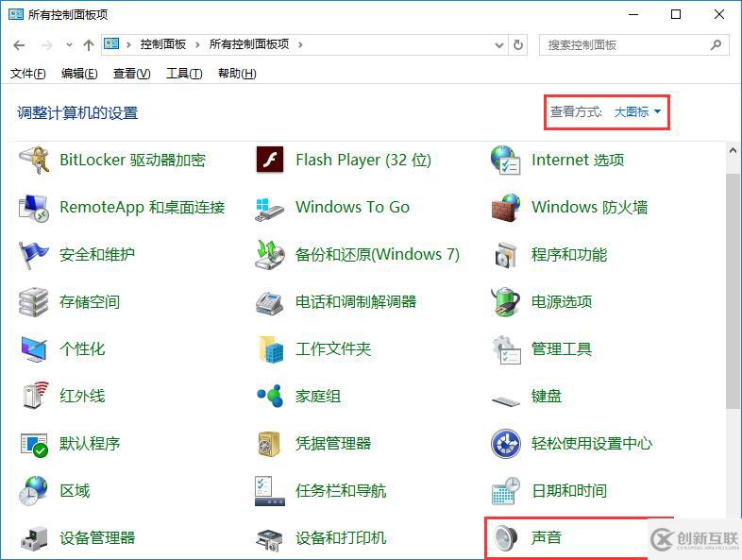Click the 声音 speaker icon
The width and height of the screenshot is (742, 560).
tap(504, 537)
